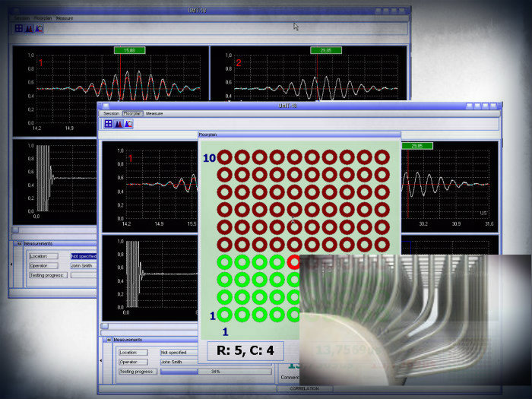Click the histogram icon in the back window toolbar

(29, 28)
